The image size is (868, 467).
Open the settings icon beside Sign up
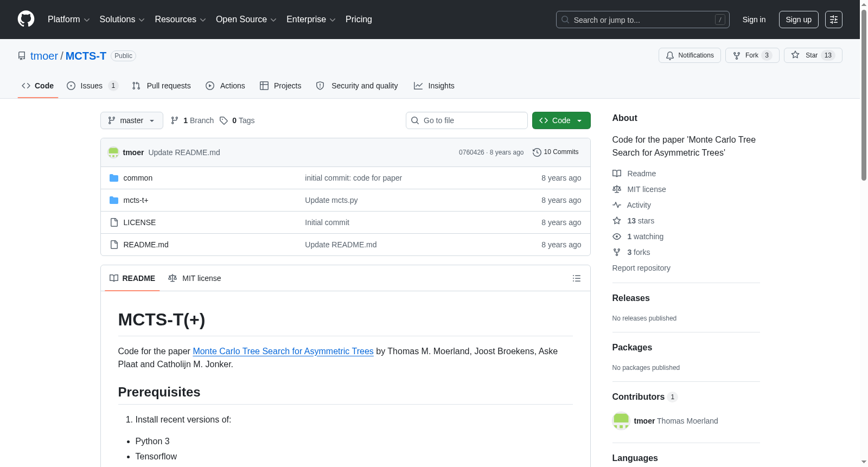(834, 20)
